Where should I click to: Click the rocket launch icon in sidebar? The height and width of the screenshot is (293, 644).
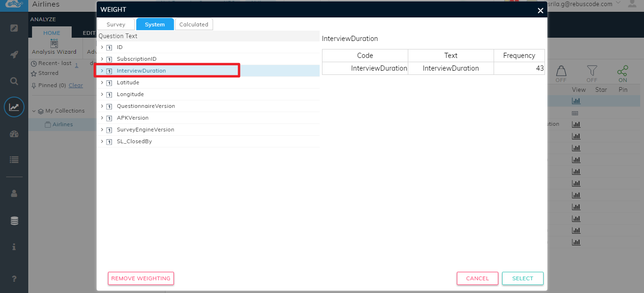[14, 54]
